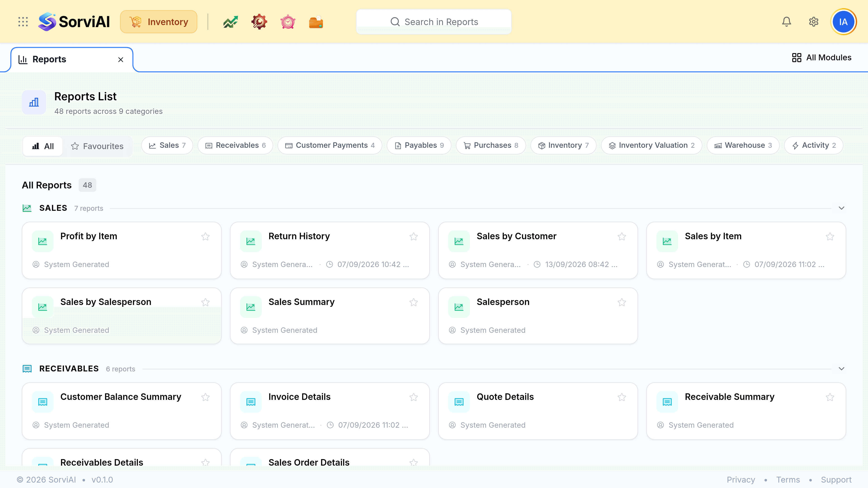The image size is (868, 488).
Task: Filter by Warehouse category
Action: (743, 145)
